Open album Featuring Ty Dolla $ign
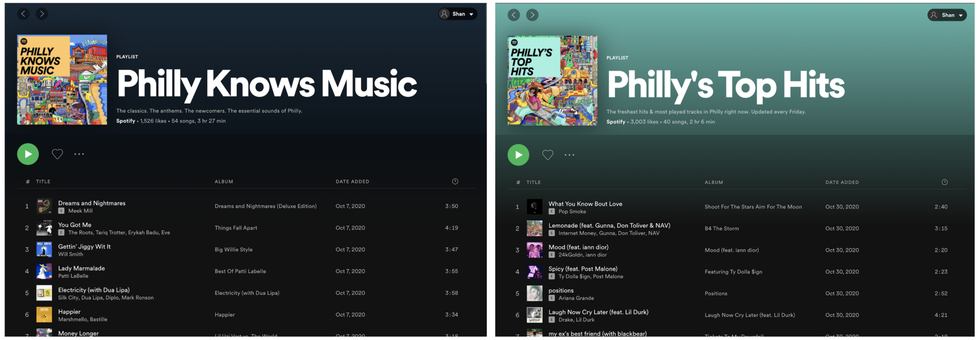980x340 pixels. pos(733,272)
